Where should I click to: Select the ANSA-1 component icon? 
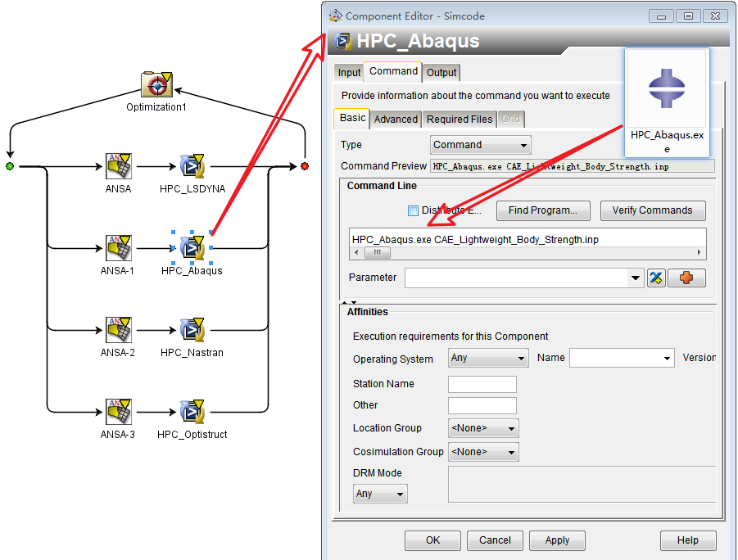[x=119, y=248]
